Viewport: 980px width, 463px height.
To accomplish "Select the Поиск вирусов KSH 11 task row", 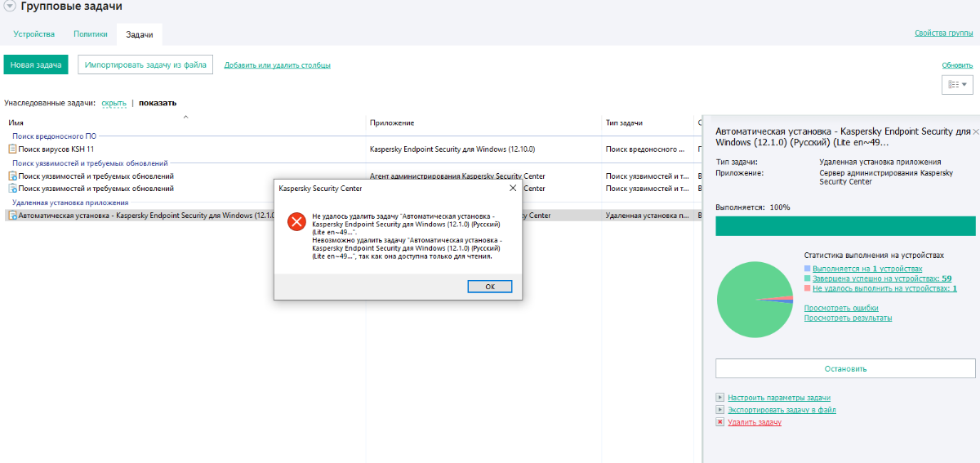I will pyautogui.click(x=351, y=149).
